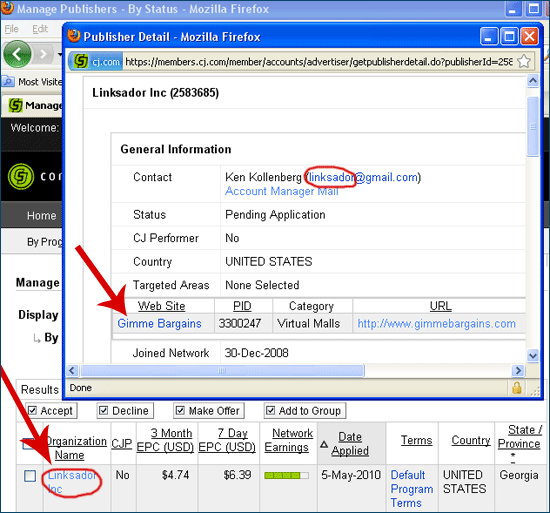Click the green Network Earnings bar for Linksador
Viewport: 550px width, 513px height.
[287, 475]
